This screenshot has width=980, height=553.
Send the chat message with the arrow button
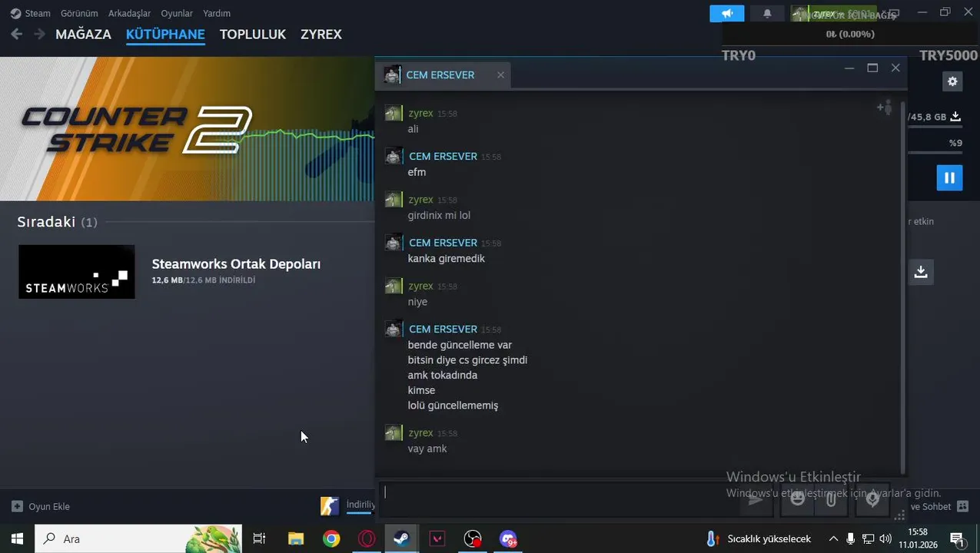(756, 499)
